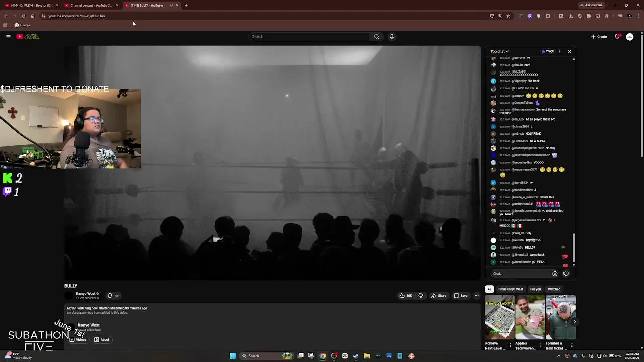This screenshot has height=362, width=644.
Task: Open the print icon in toolbar
Action: click(x=589, y=16)
